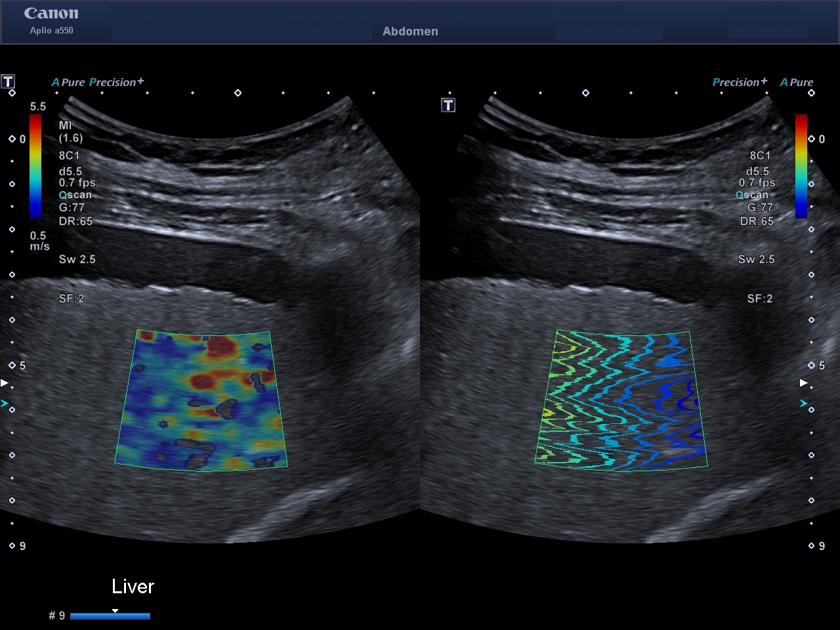840x630 pixels.
Task: Click SF:2 value on propagation image
Action: click(x=760, y=299)
